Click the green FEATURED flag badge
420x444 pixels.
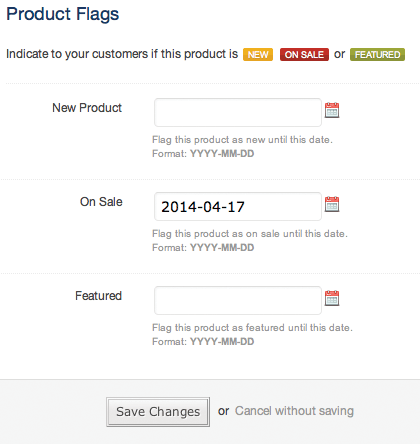[377, 54]
